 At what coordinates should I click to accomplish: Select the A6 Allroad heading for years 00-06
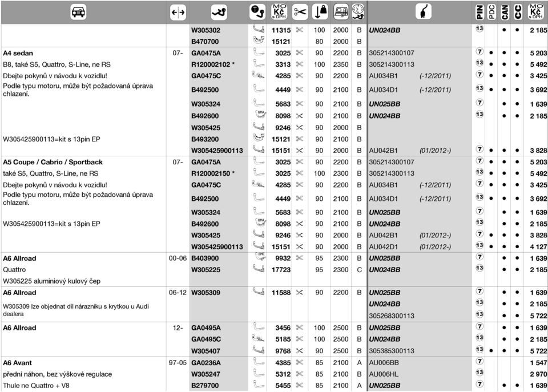pos(19,258)
